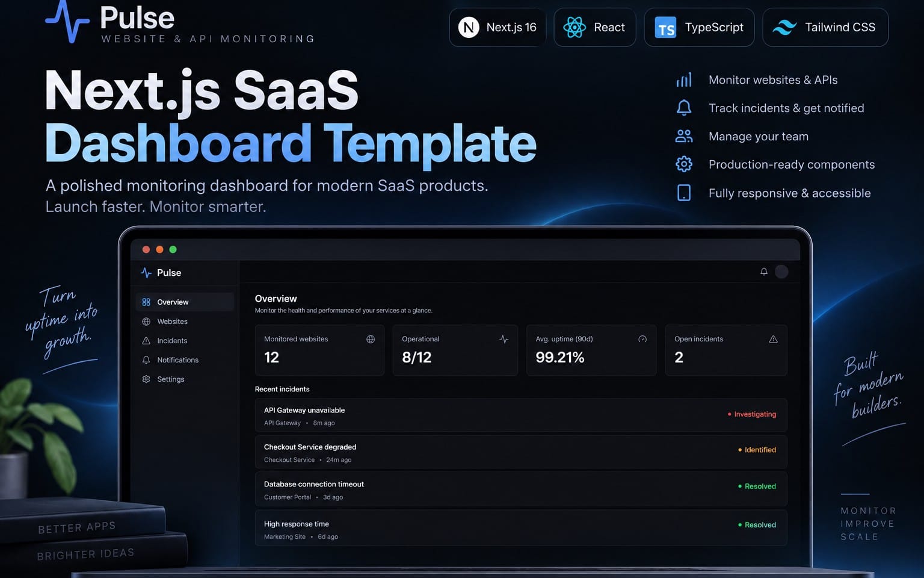Click the Websites globe icon in the sidebar
The height and width of the screenshot is (578, 924).
146,322
